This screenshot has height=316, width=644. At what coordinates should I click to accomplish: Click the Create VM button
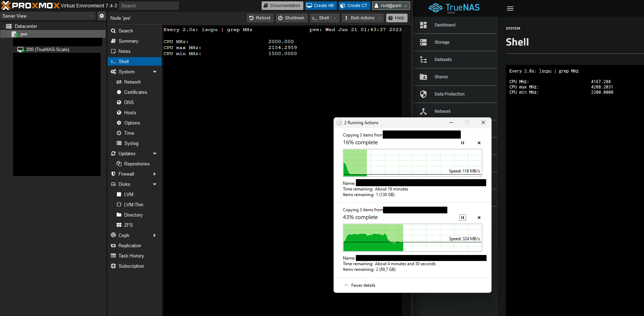click(x=320, y=6)
